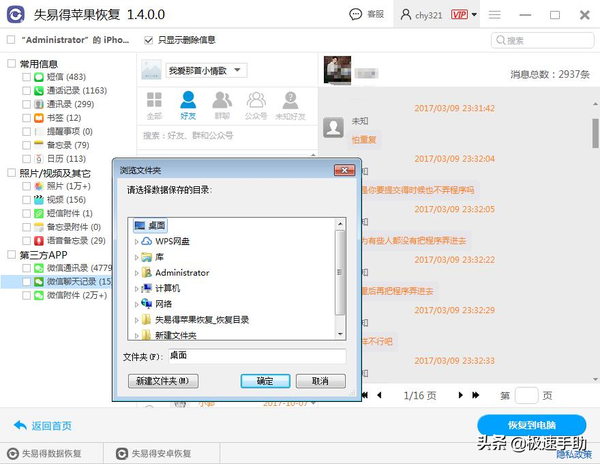
Task: Select the 通讯录 contacts icon
Action: pyautogui.click(x=39, y=104)
